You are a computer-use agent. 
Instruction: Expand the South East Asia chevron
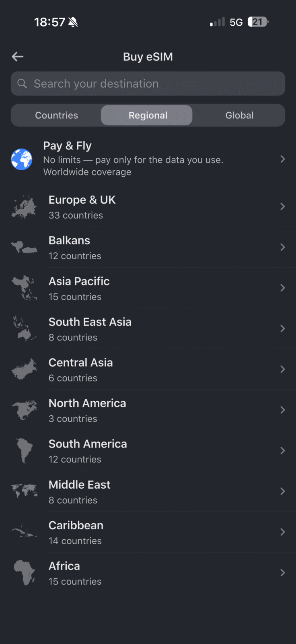click(x=282, y=329)
